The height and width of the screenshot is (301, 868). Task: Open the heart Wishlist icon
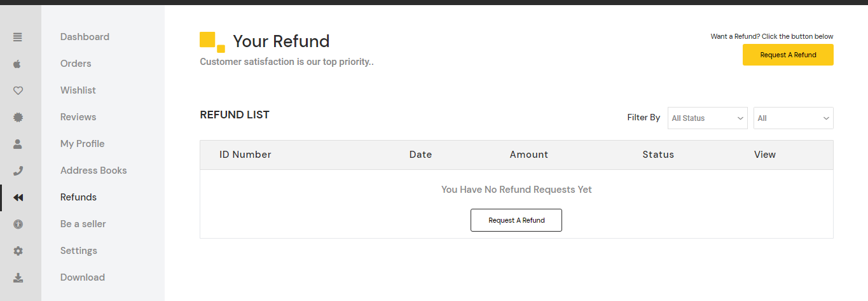(x=18, y=90)
